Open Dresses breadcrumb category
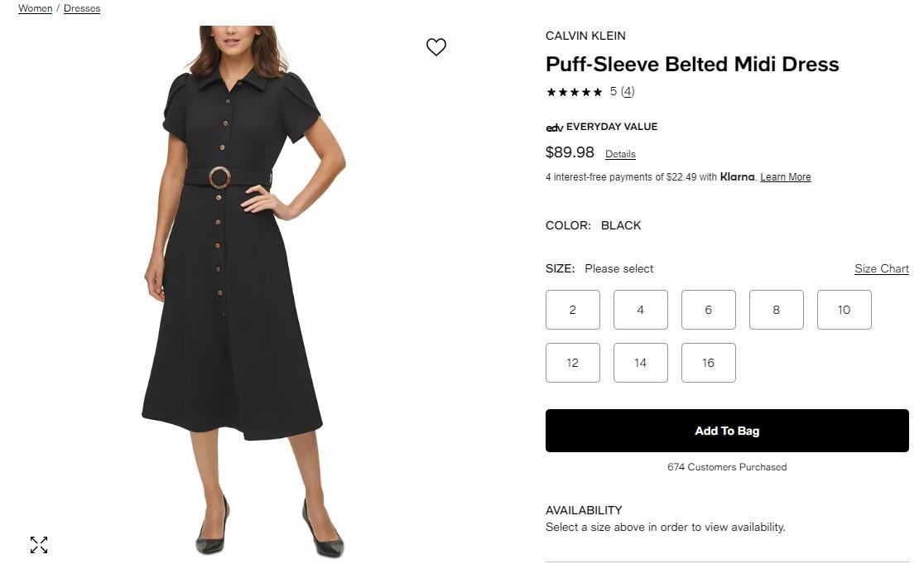 (82, 8)
